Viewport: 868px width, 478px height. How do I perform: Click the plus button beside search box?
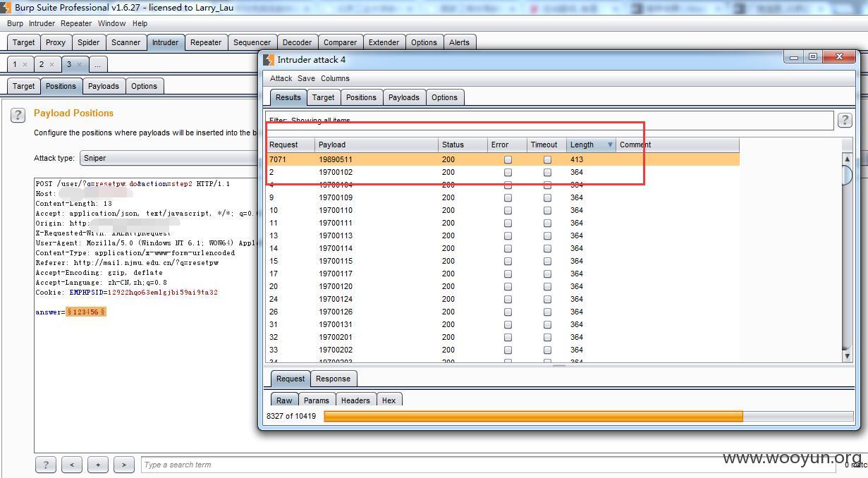[x=97, y=465]
